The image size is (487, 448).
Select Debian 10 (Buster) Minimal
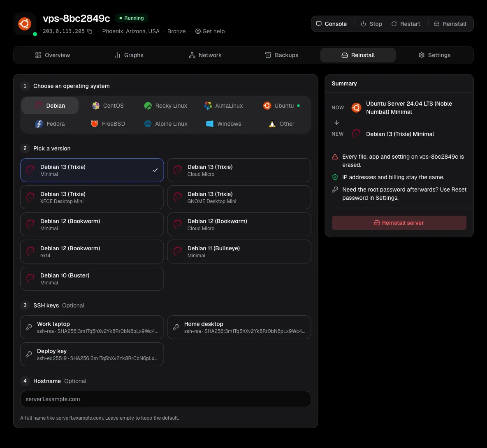[x=92, y=279]
